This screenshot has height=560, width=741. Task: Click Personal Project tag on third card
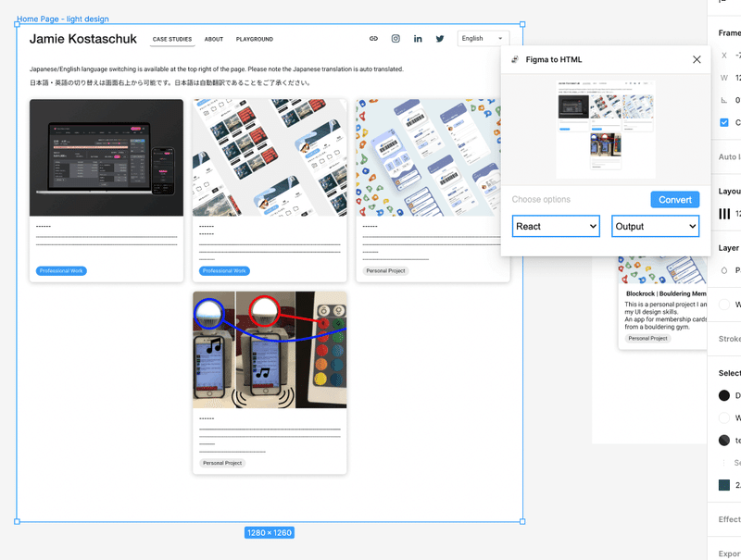[x=385, y=271]
